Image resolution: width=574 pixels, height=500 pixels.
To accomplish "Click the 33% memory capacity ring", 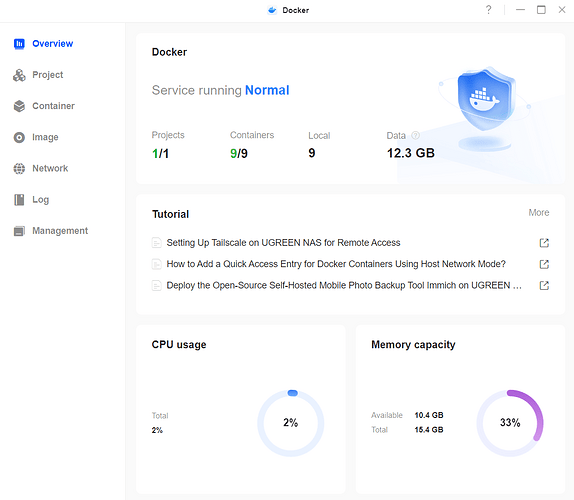I will (x=510, y=423).
